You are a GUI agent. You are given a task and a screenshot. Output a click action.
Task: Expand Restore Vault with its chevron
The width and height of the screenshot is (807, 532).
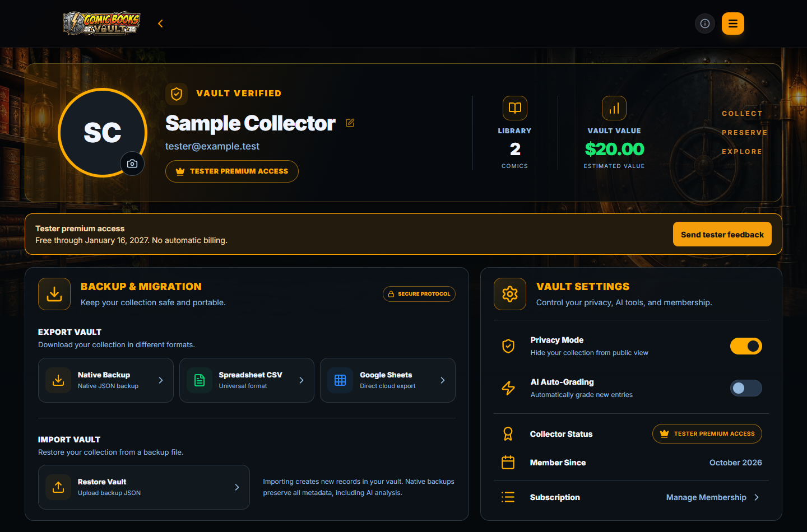tap(237, 487)
